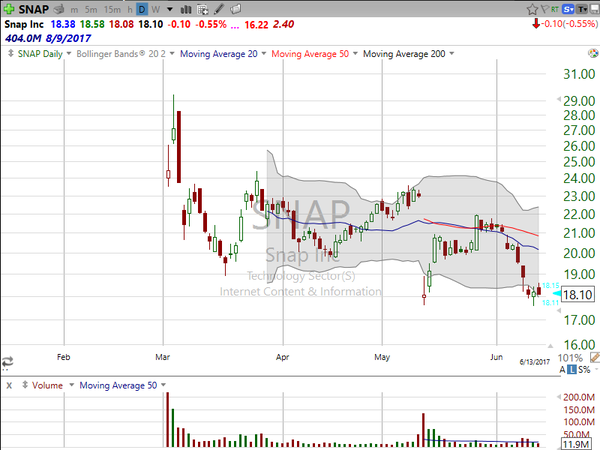
Task: Click the 11.9M volume value box
Action: click(576, 444)
